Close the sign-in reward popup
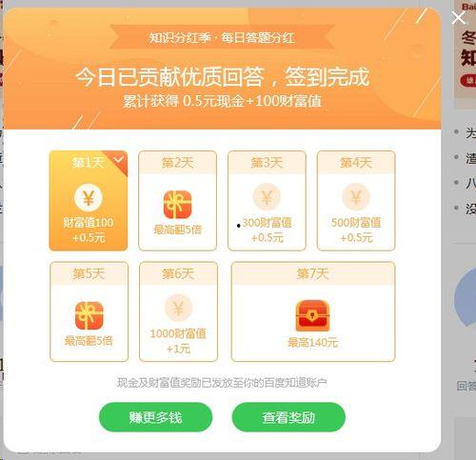This screenshot has height=460, width=476. pos(458,18)
